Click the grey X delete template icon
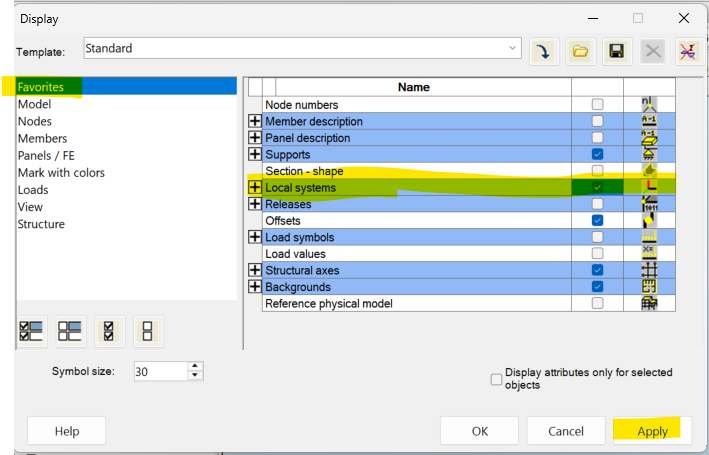This screenshot has height=455, width=709. (653, 51)
